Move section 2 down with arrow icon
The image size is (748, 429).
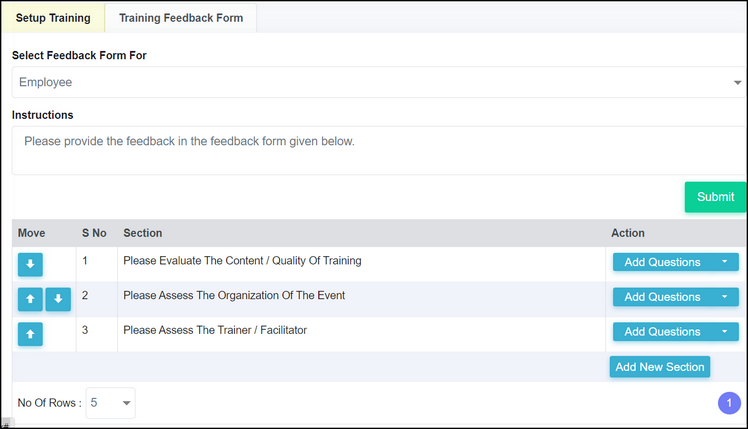tap(58, 299)
